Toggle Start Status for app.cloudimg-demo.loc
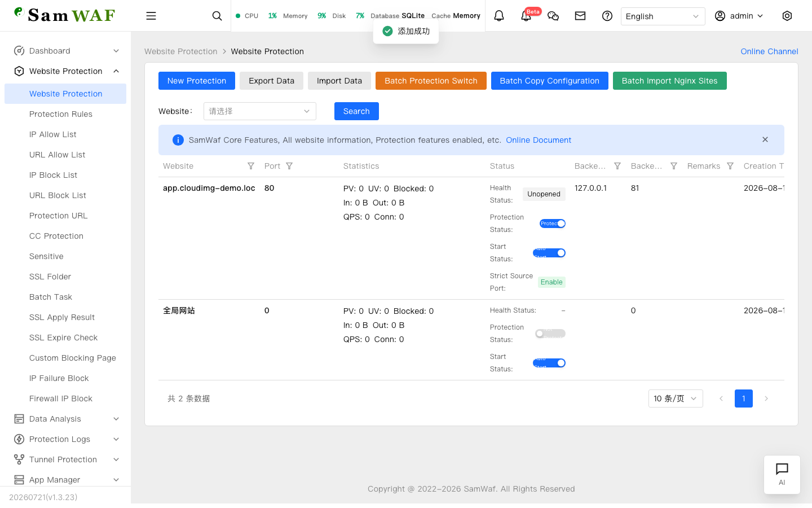The height and width of the screenshot is (508, 812). [x=549, y=253]
